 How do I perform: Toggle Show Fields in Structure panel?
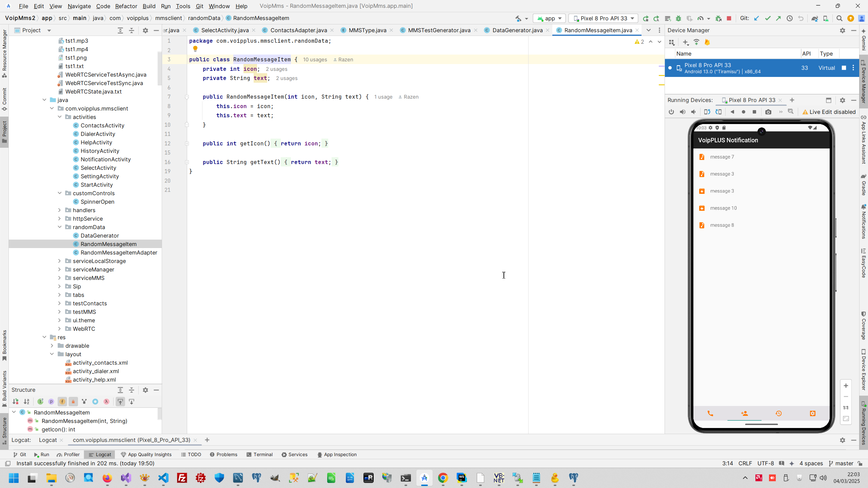coord(62,402)
